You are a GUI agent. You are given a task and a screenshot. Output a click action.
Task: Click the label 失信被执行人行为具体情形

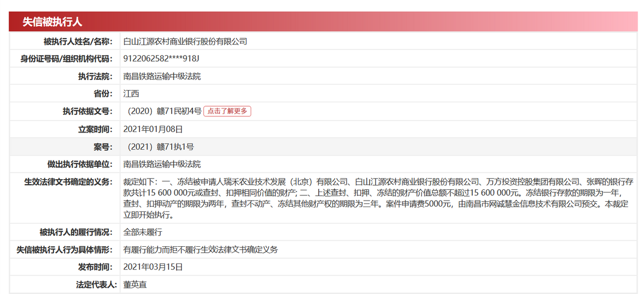[x=65, y=249]
